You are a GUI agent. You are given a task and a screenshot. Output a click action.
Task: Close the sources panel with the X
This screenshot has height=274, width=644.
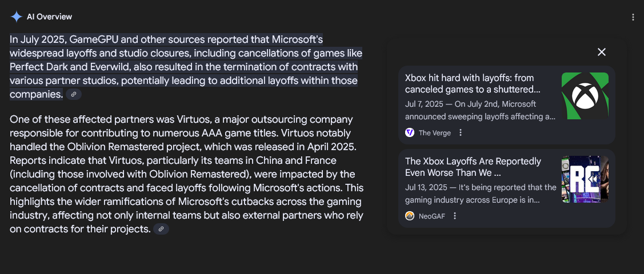[602, 52]
